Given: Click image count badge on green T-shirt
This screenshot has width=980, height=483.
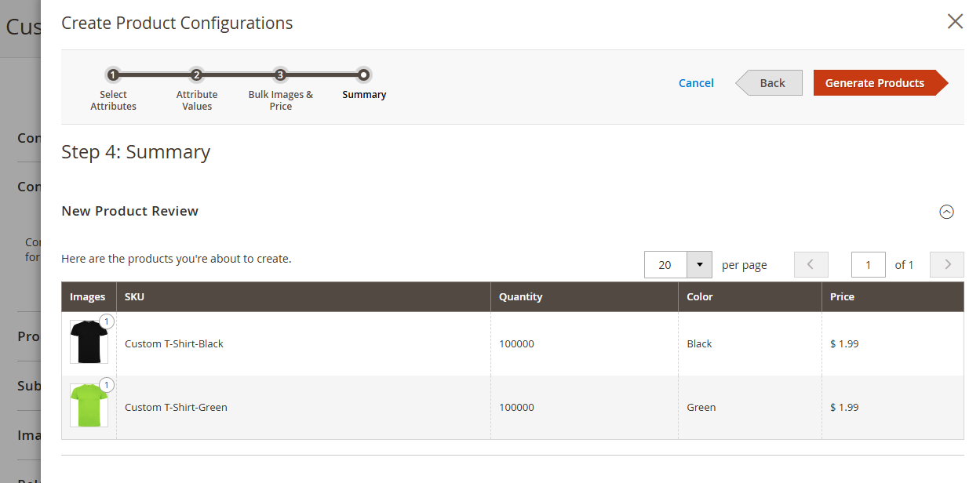Looking at the screenshot, I should coord(107,385).
